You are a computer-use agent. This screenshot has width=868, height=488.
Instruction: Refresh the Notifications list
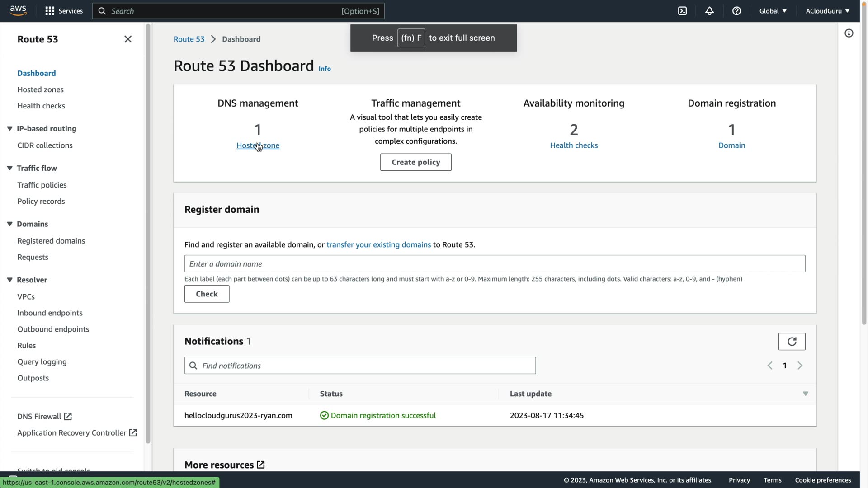point(792,342)
